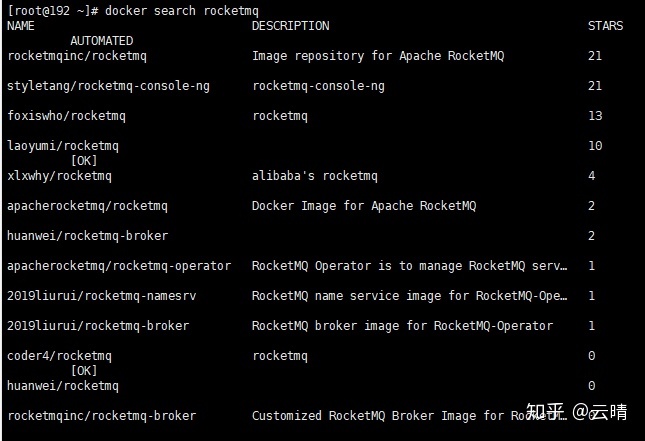Click the 2019liurui/rocketmq-broker image name
This screenshot has width=645, height=441.
[98, 326]
